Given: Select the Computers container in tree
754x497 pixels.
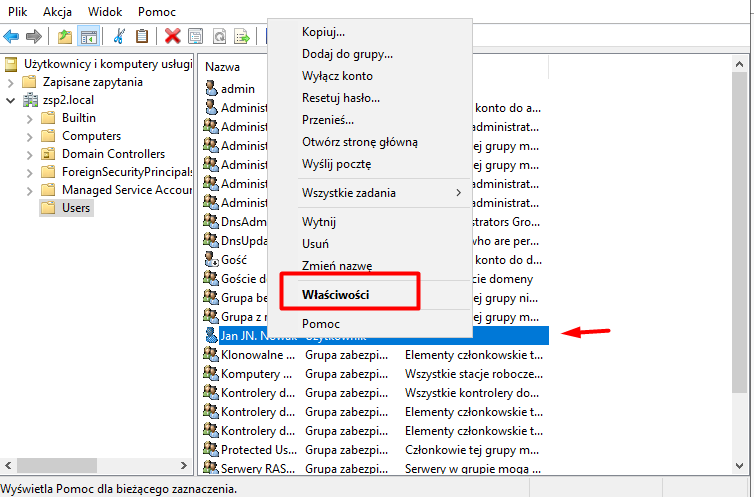Looking at the screenshot, I should click(x=91, y=136).
